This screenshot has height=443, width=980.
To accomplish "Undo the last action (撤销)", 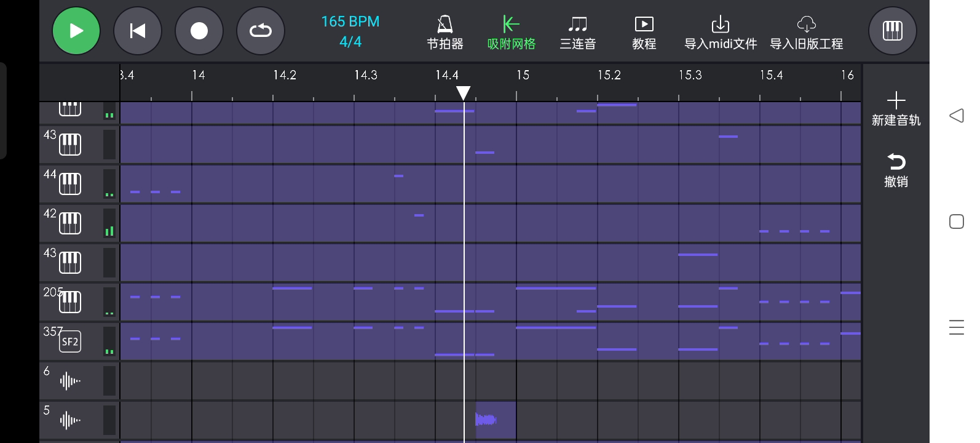I will click(x=896, y=170).
